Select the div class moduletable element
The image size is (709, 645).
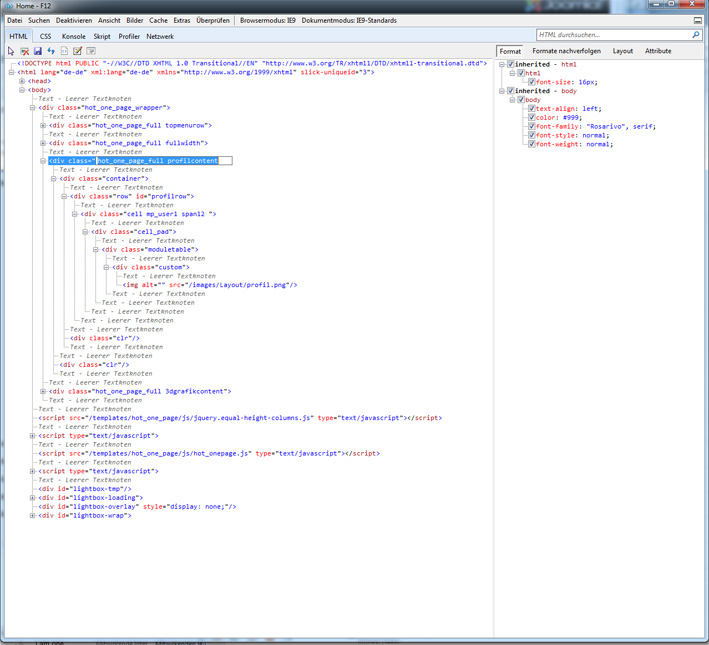[x=150, y=250]
